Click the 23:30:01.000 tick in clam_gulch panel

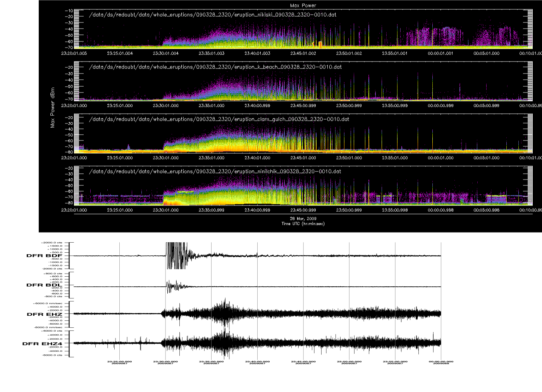pos(165,158)
